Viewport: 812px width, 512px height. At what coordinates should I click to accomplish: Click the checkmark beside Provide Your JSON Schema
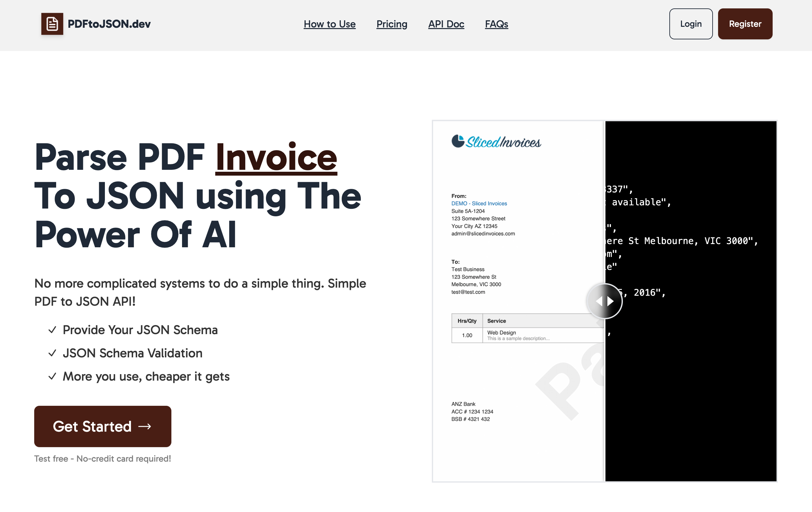pos(52,330)
